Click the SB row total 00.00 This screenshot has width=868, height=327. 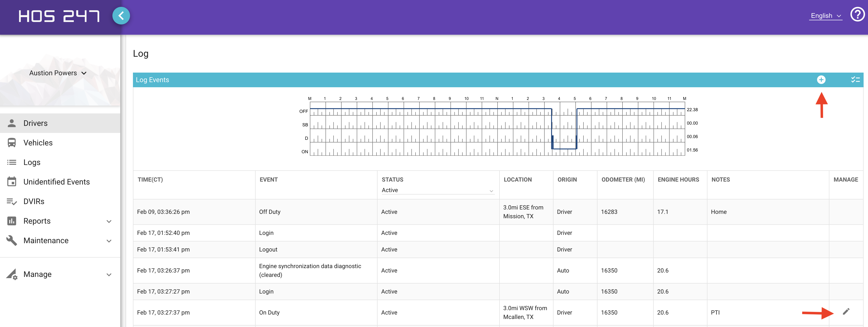[x=692, y=123]
